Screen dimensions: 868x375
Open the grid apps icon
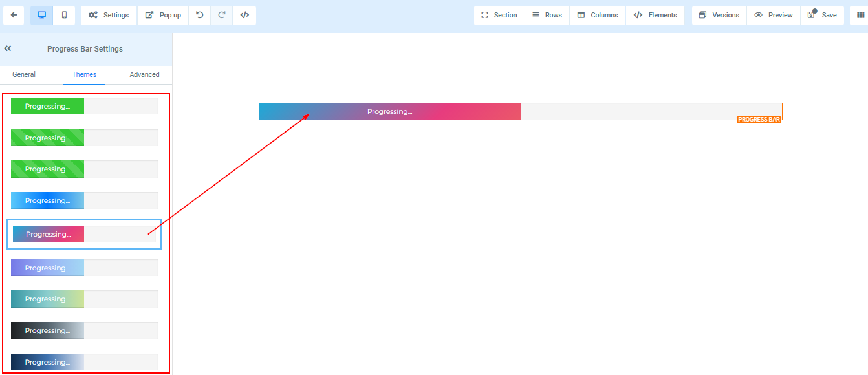[x=859, y=15]
